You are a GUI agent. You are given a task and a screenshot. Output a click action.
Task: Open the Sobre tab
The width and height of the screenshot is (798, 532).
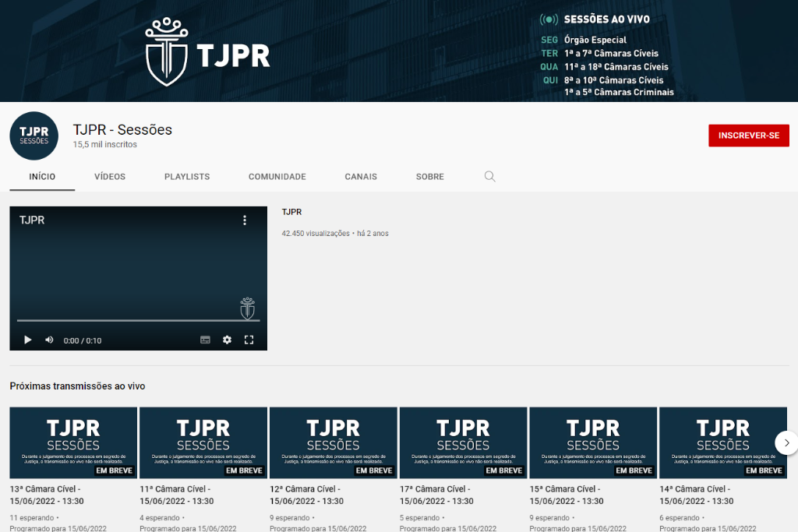[x=430, y=177]
